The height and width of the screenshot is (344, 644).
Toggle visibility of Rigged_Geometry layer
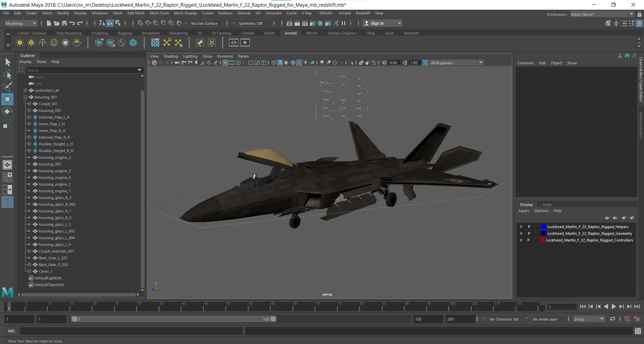click(x=521, y=233)
